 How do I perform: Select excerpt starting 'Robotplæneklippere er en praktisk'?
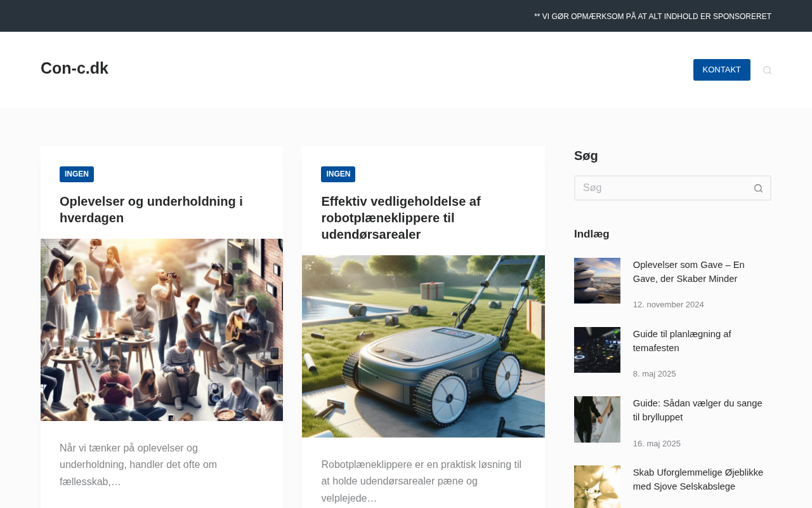(x=421, y=481)
